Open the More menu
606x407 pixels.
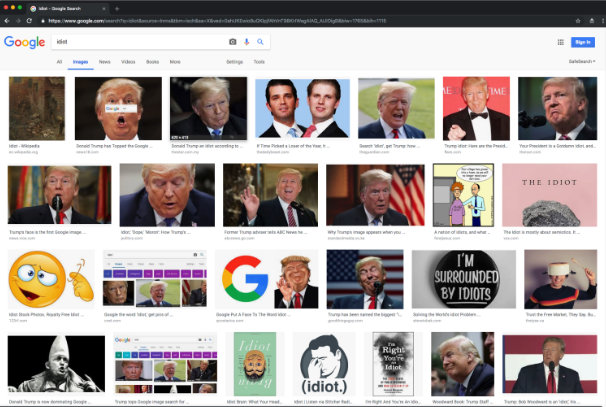pyautogui.click(x=175, y=62)
